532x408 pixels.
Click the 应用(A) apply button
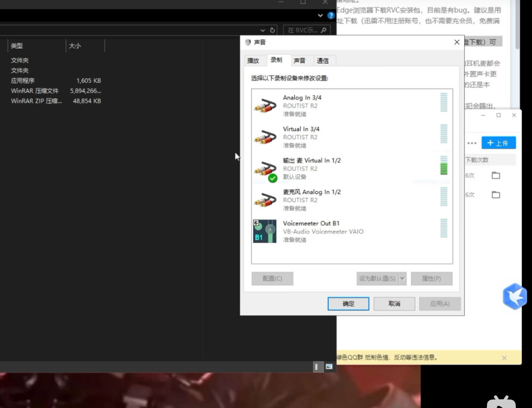440,304
